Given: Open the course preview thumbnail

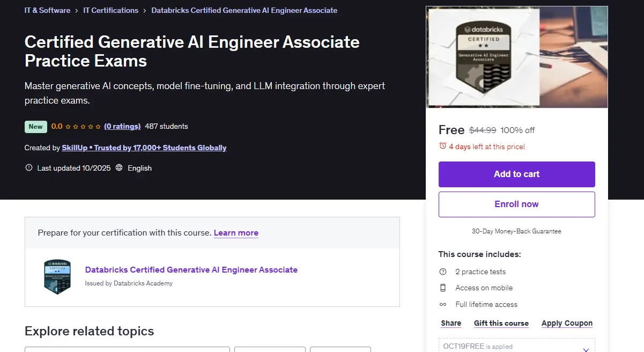Looking at the screenshot, I should 517,57.
